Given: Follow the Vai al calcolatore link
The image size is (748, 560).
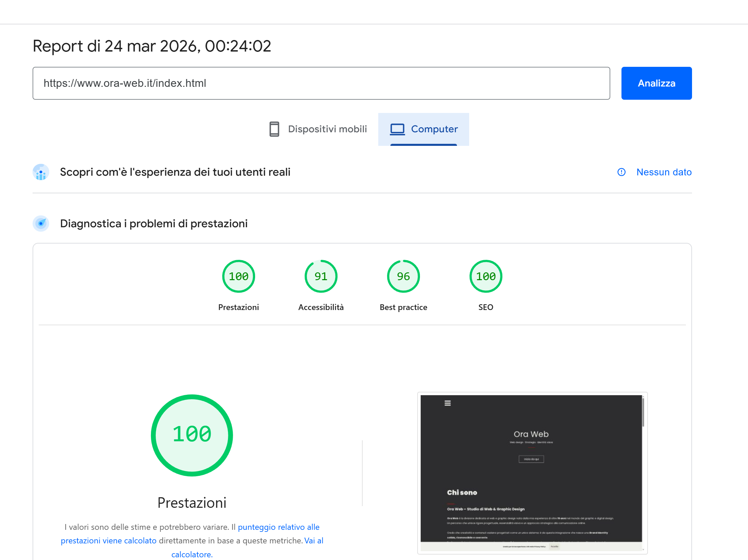Looking at the screenshot, I should [192, 554].
